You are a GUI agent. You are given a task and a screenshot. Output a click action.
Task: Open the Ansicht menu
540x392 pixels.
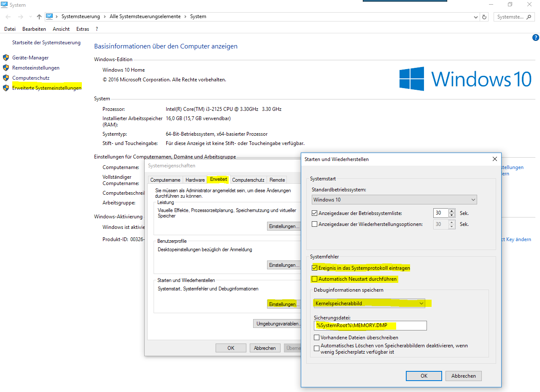tap(61, 29)
